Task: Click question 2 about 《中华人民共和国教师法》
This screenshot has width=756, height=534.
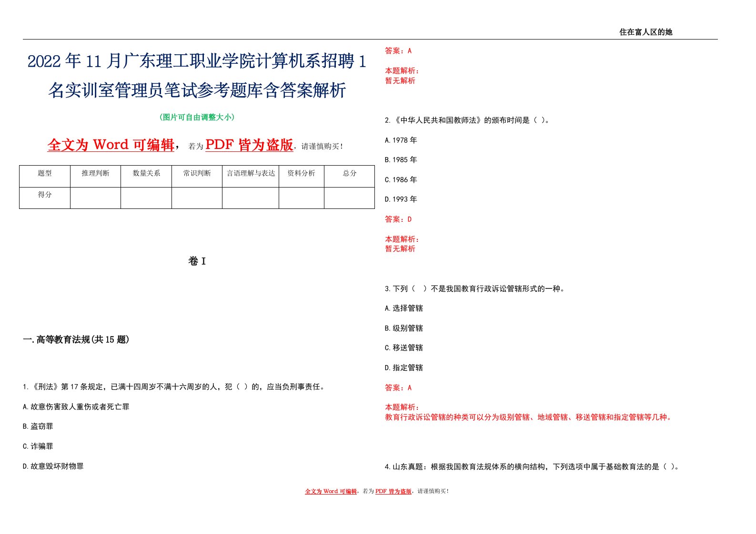Action: [x=467, y=120]
